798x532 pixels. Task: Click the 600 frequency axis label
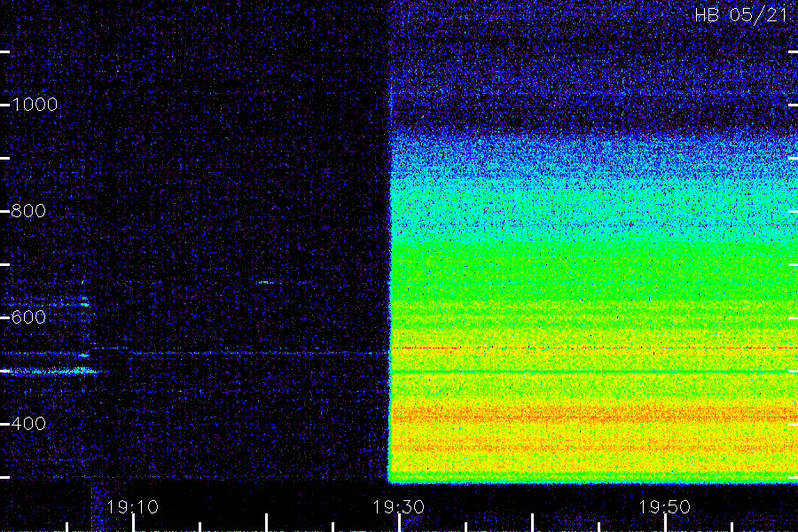click(x=28, y=317)
